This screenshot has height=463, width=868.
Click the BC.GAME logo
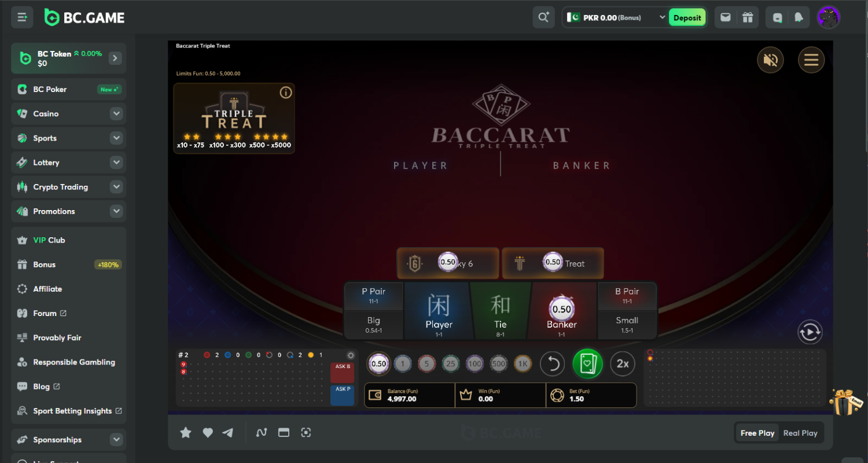pyautogui.click(x=84, y=17)
